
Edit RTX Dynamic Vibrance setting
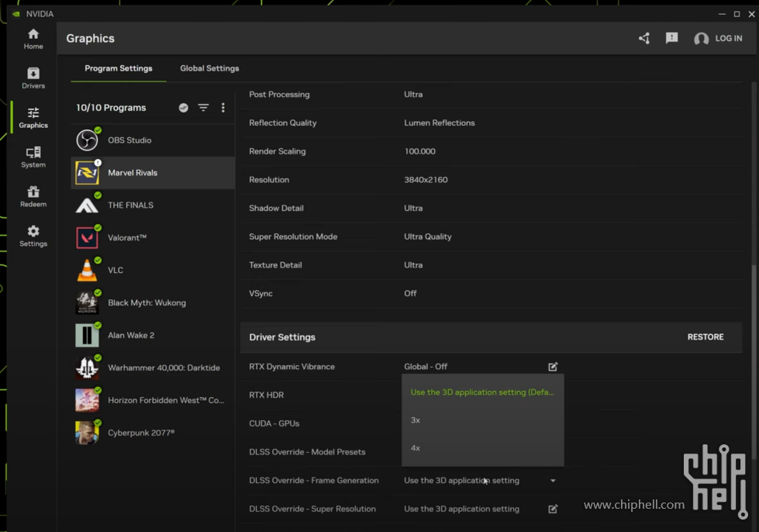(x=553, y=367)
